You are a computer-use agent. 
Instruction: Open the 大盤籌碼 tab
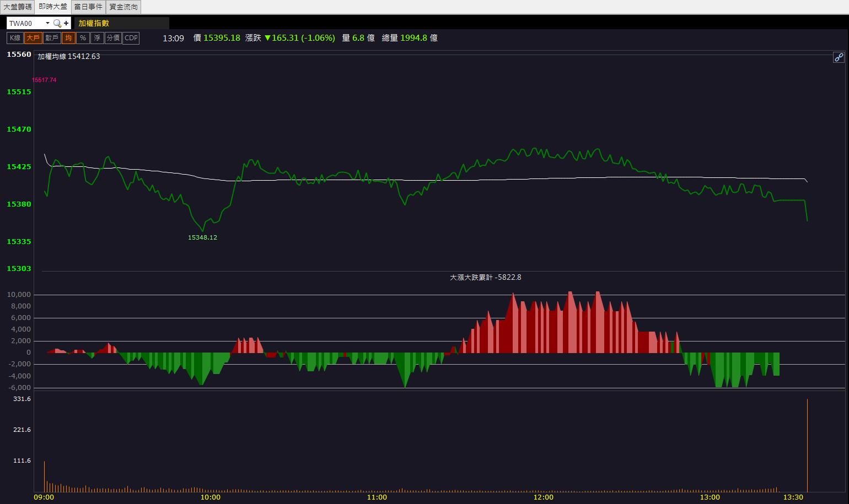pos(18,7)
